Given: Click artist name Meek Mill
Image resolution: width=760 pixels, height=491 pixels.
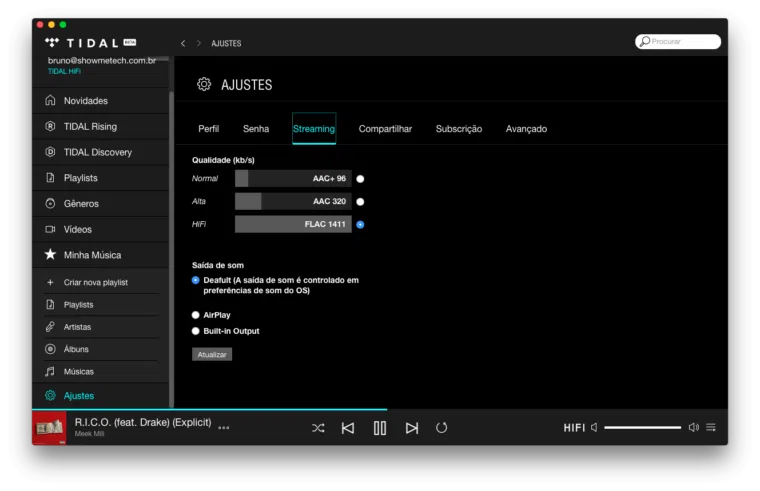Looking at the screenshot, I should pyautogui.click(x=89, y=434).
